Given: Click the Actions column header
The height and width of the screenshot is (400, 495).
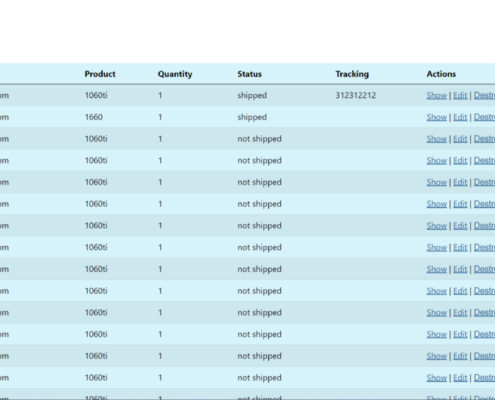Looking at the screenshot, I should [441, 74].
